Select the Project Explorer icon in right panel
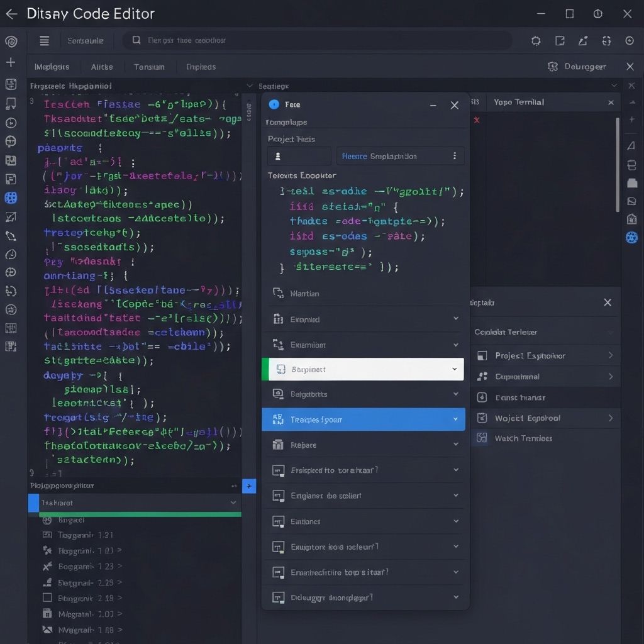This screenshot has width=644, height=644. pos(482,355)
